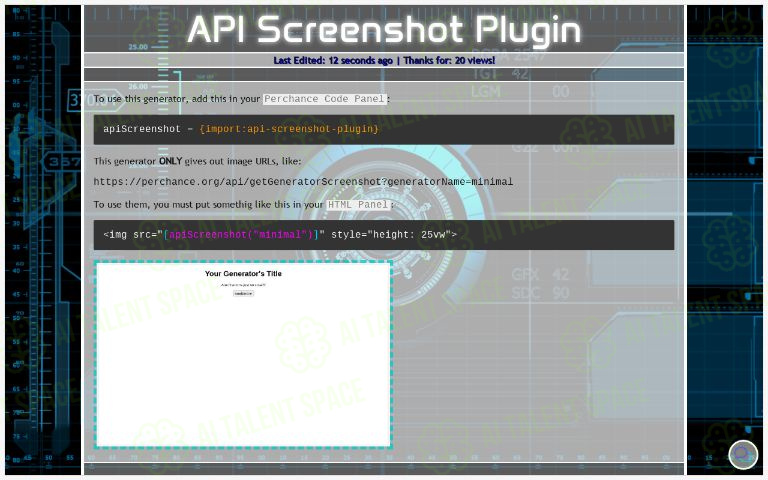The height and width of the screenshot is (480, 768).
Task: Click the small randomize button in the preview
Action: [x=243, y=293]
